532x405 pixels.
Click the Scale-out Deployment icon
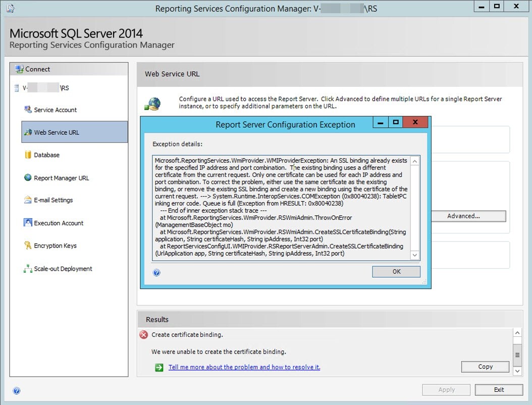click(x=28, y=269)
